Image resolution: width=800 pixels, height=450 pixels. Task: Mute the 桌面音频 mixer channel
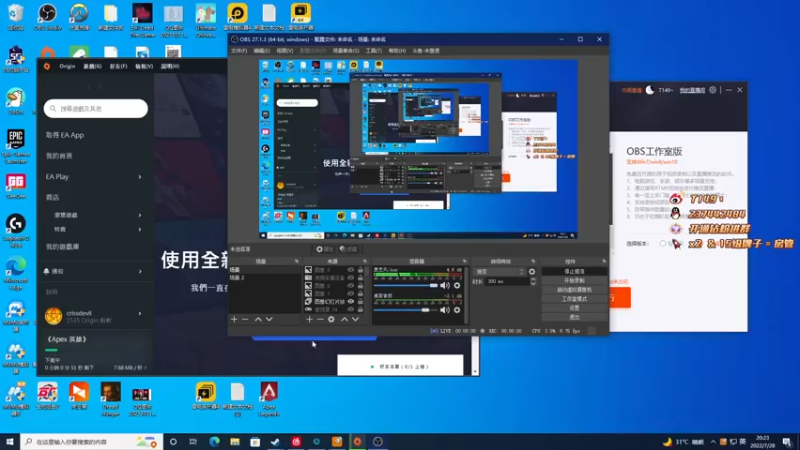tap(445, 310)
